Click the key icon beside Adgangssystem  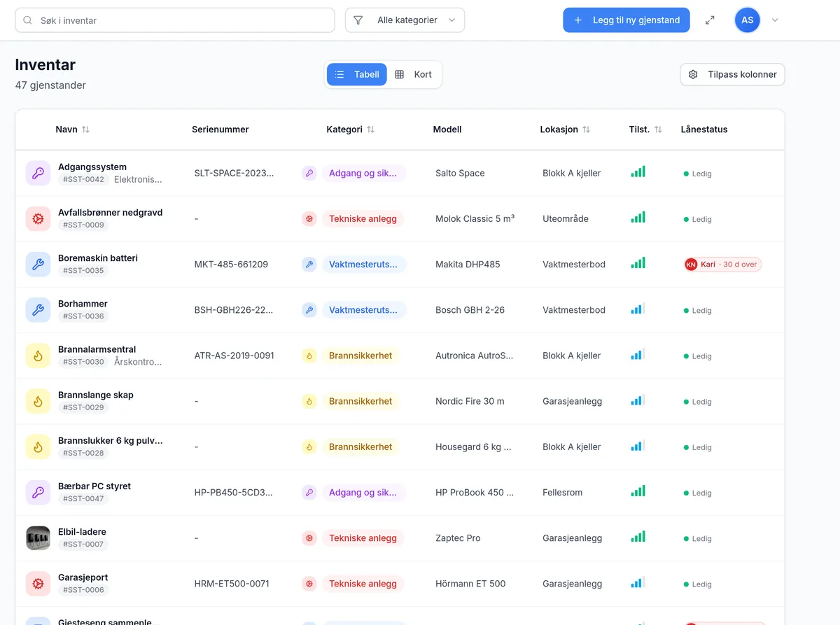pyautogui.click(x=38, y=173)
